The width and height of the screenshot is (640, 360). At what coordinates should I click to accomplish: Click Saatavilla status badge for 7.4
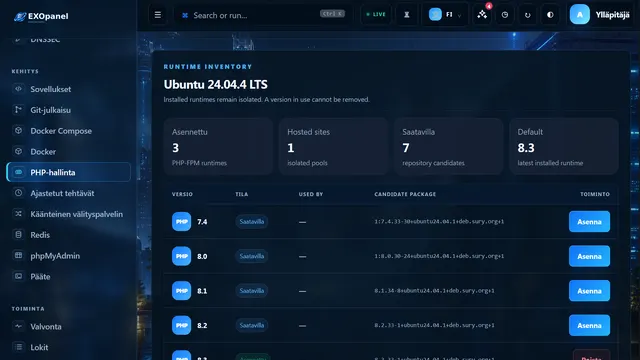click(251, 222)
